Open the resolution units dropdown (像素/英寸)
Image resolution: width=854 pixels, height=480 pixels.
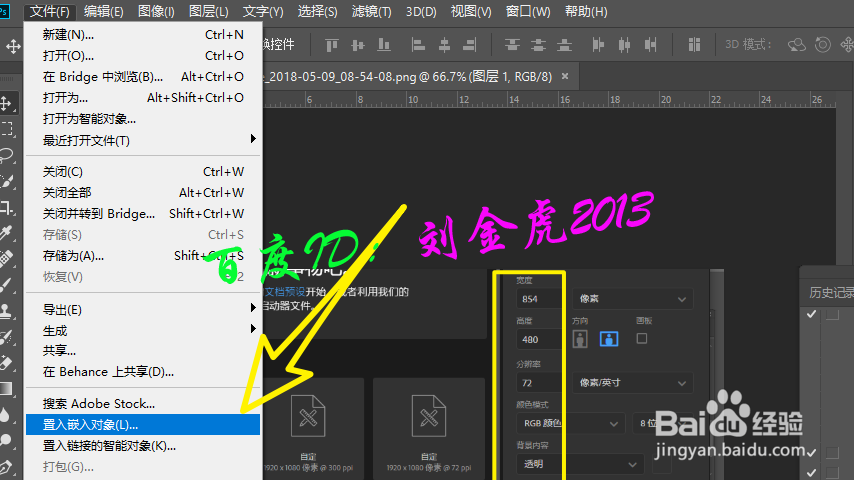[632, 382]
